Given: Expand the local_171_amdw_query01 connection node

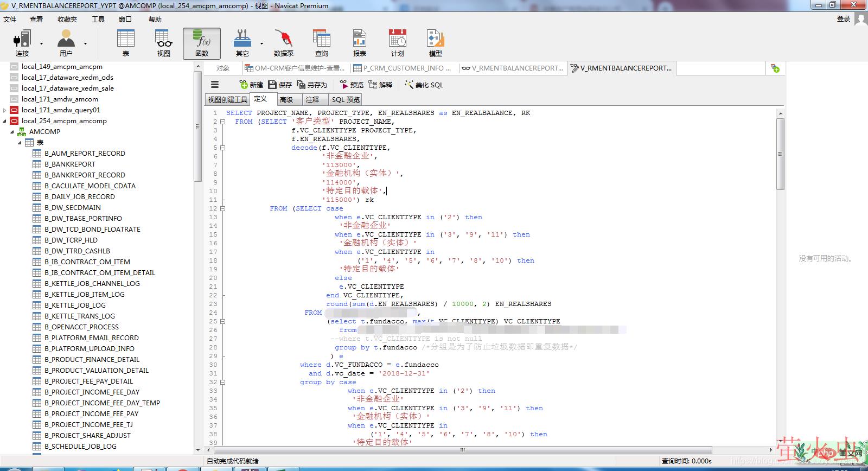Looking at the screenshot, I should pos(5,110).
